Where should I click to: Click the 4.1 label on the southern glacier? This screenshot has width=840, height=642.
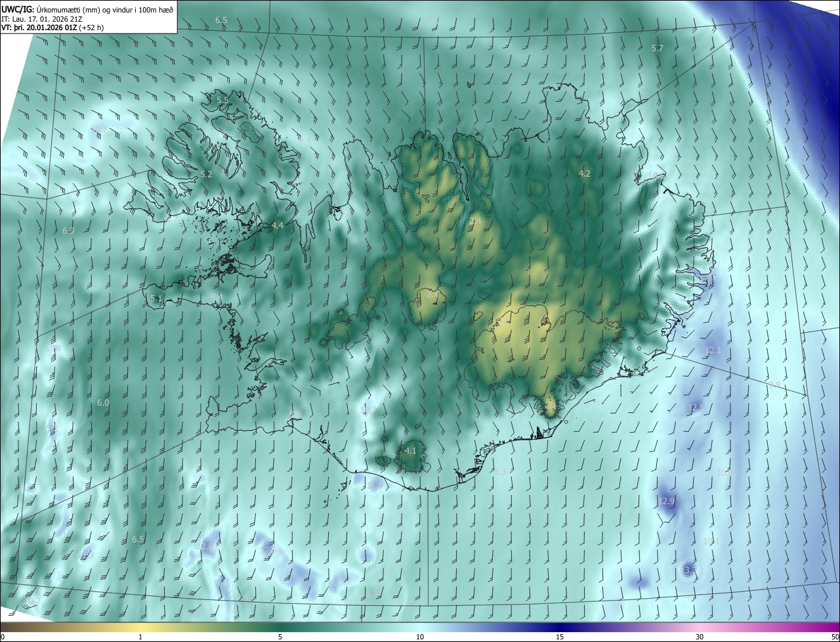pyautogui.click(x=411, y=450)
